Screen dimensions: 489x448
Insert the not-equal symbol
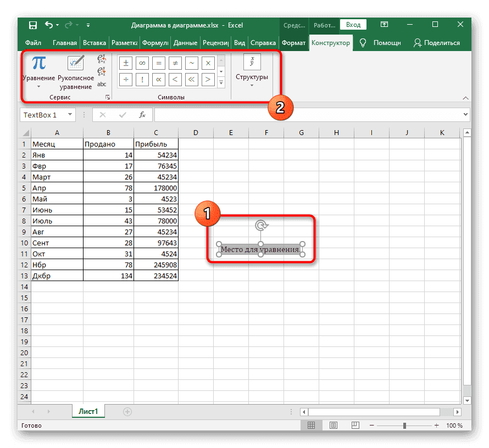pos(175,63)
